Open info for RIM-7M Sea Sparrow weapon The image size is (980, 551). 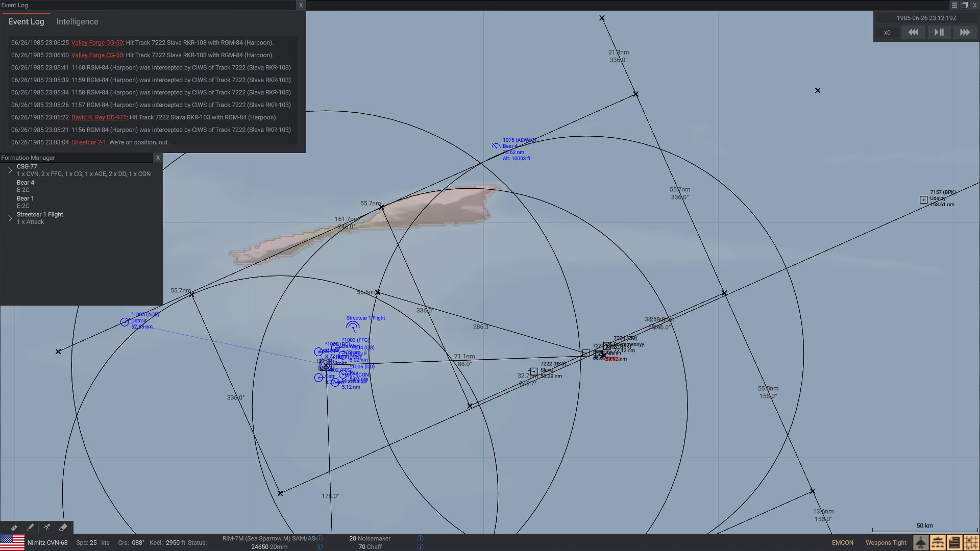coord(320,538)
